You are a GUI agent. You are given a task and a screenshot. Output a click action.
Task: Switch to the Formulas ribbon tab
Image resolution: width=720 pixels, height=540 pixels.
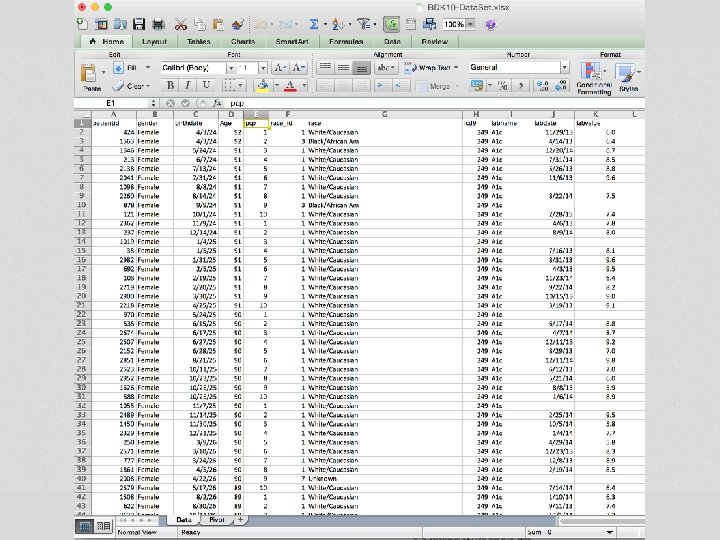[x=346, y=42]
